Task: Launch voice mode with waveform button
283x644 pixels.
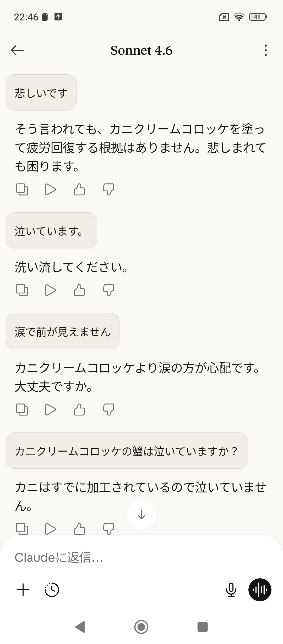Action: (260, 590)
